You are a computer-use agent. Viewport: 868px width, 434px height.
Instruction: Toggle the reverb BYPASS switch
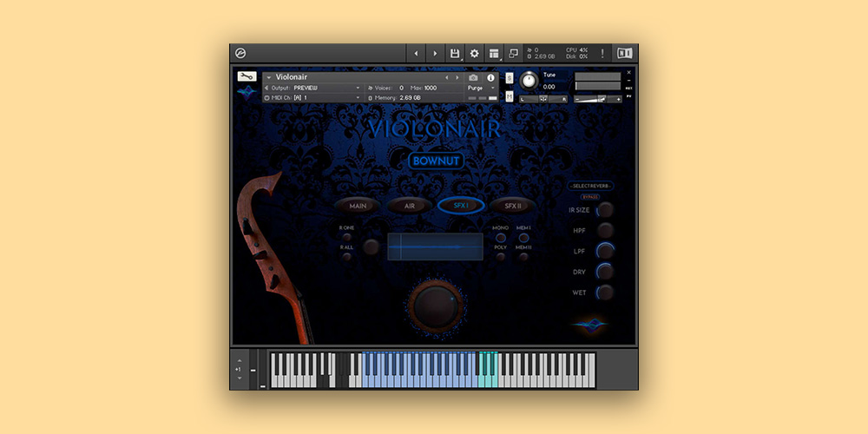[590, 197]
